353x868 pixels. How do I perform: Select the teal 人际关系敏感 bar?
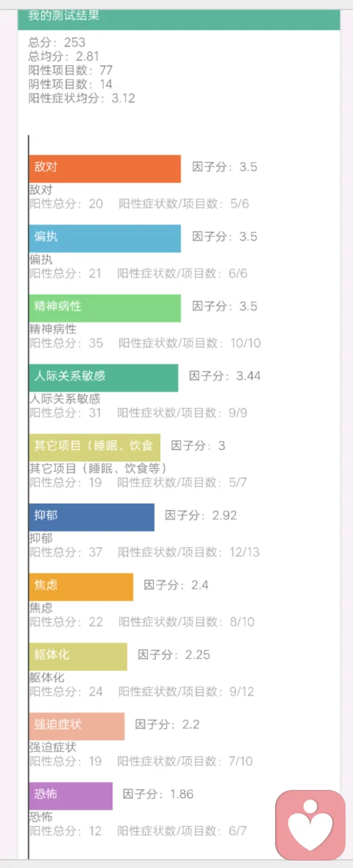(x=104, y=378)
